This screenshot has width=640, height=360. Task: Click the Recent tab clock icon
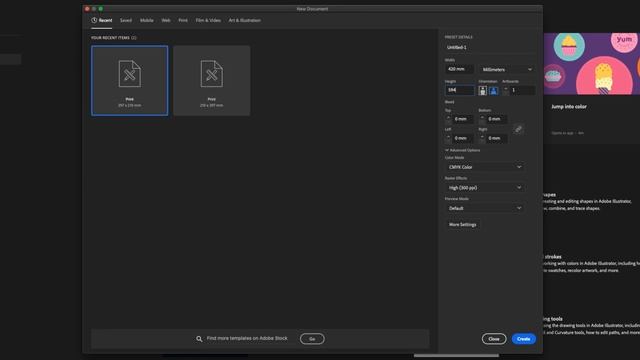tap(94, 20)
